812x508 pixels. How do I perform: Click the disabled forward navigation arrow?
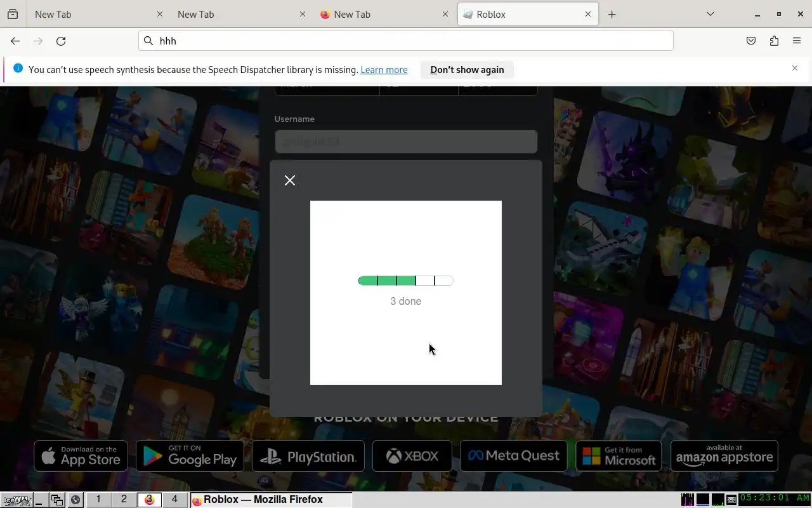pos(38,41)
